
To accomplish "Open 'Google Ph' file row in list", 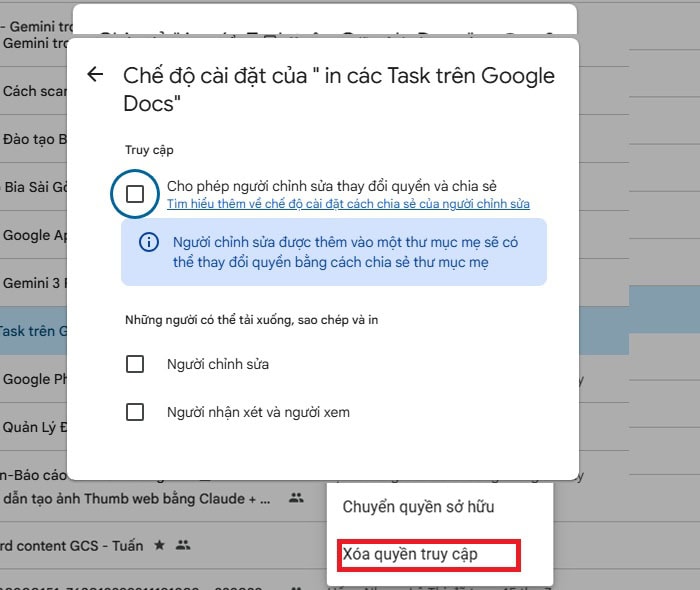I will (34, 379).
